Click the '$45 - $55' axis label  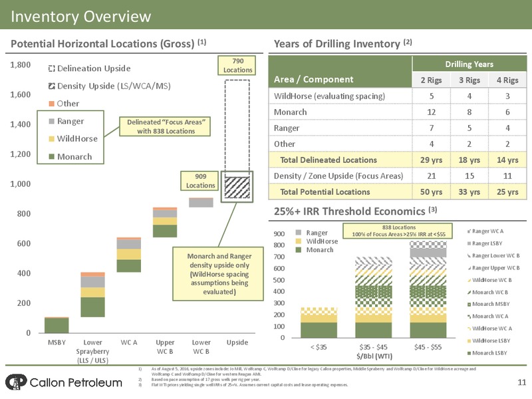point(428,347)
